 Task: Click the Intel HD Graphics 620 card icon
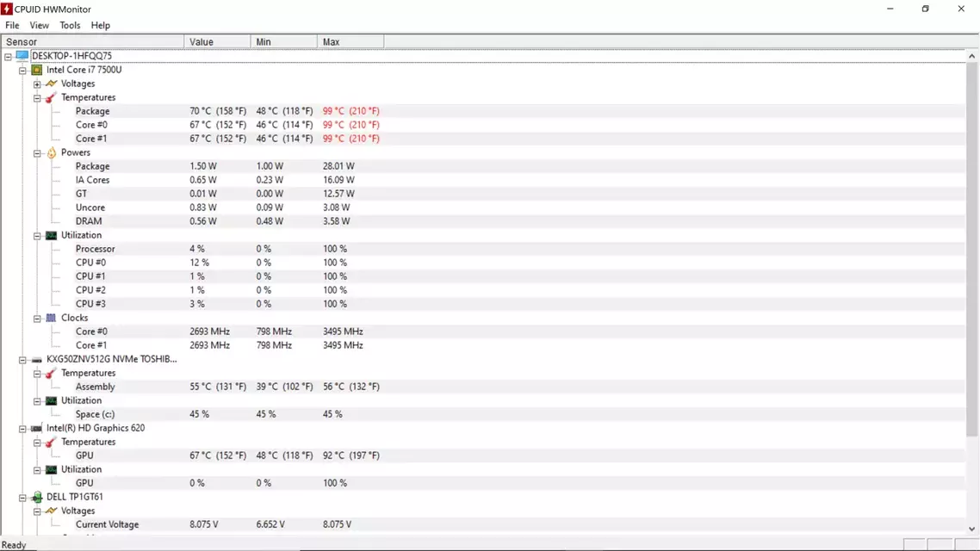[x=37, y=428]
